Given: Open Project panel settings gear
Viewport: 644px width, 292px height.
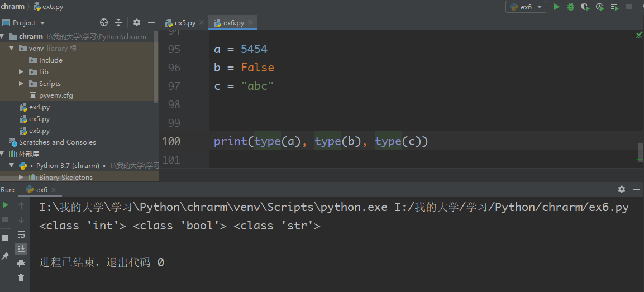Looking at the screenshot, I should tap(137, 22).
